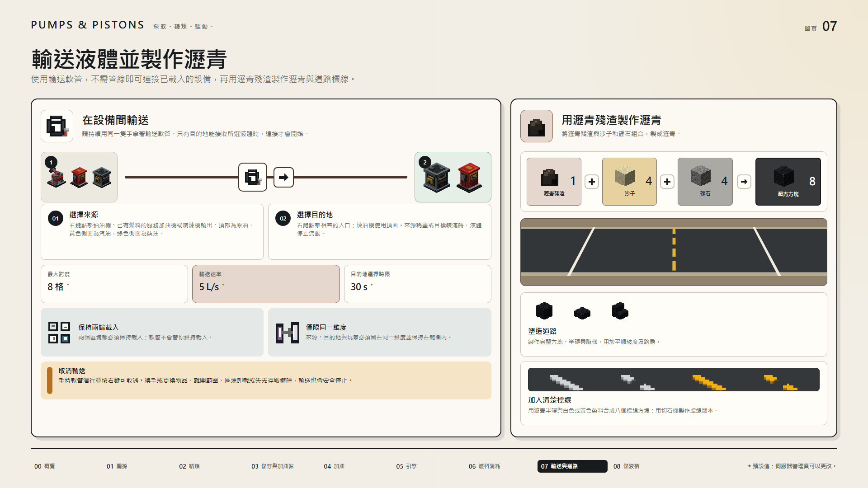Click the plus icon between 沙子 and 礫石
The width and height of the screenshot is (868, 488).
(x=667, y=182)
